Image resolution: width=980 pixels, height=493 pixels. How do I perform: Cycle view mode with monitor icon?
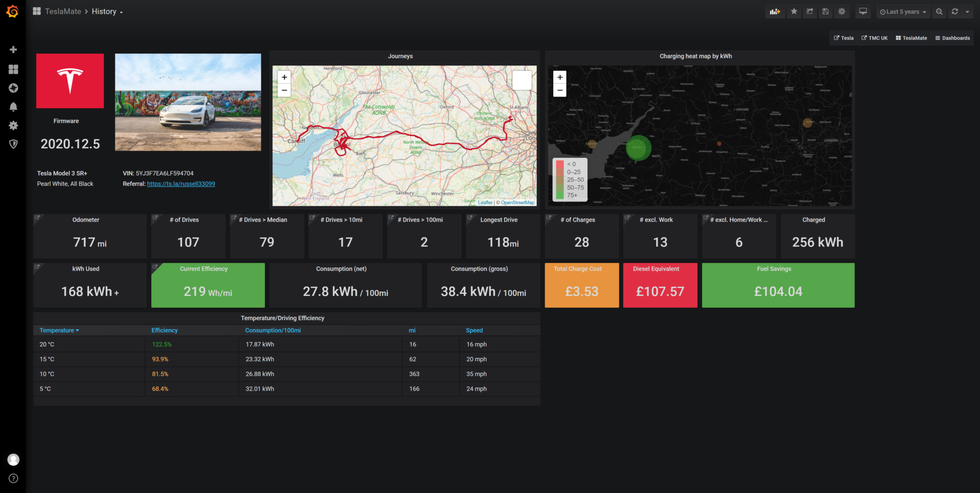[863, 11]
